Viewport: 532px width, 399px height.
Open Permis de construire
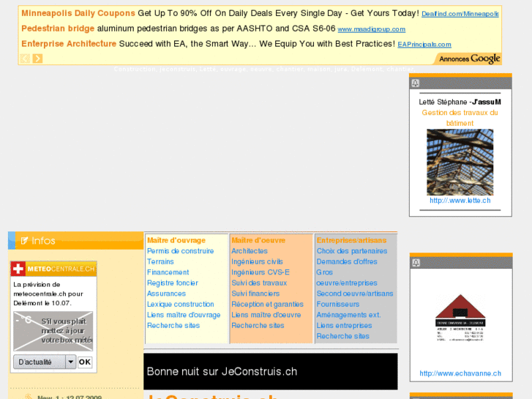pos(180,251)
